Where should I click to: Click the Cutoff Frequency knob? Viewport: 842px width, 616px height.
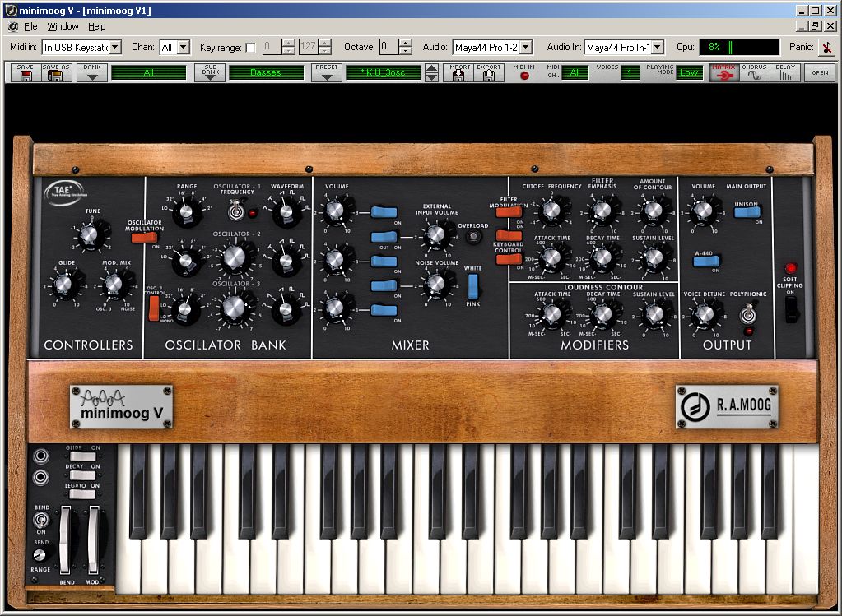point(551,211)
